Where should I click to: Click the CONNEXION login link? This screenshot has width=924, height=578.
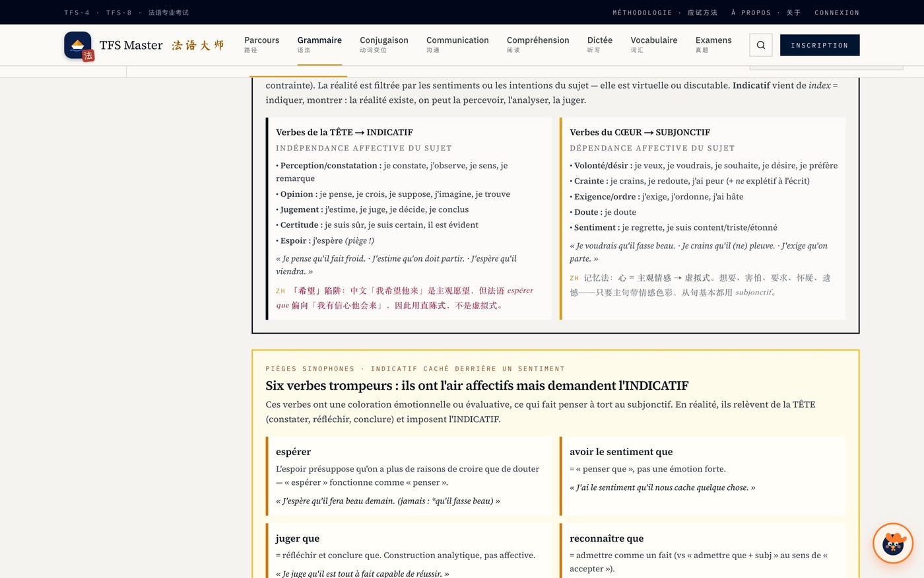(837, 13)
